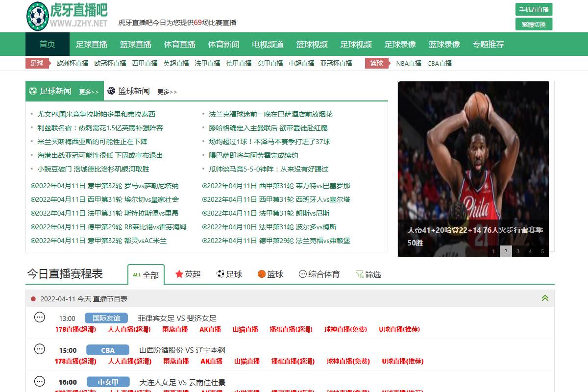The width and height of the screenshot is (588, 392).
Task: Click the soccer icon beside 足球新闻
Action: [x=33, y=91]
